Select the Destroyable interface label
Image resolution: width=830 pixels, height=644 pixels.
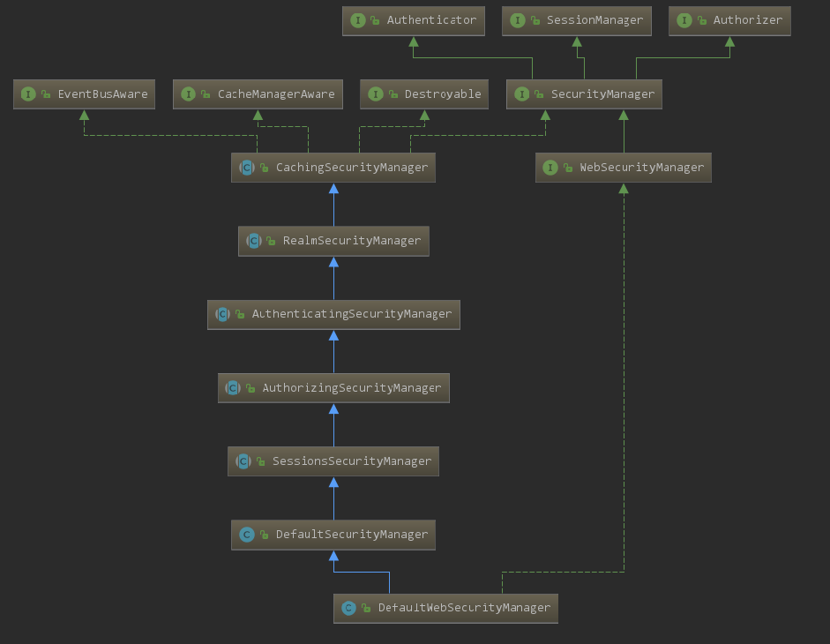point(443,94)
